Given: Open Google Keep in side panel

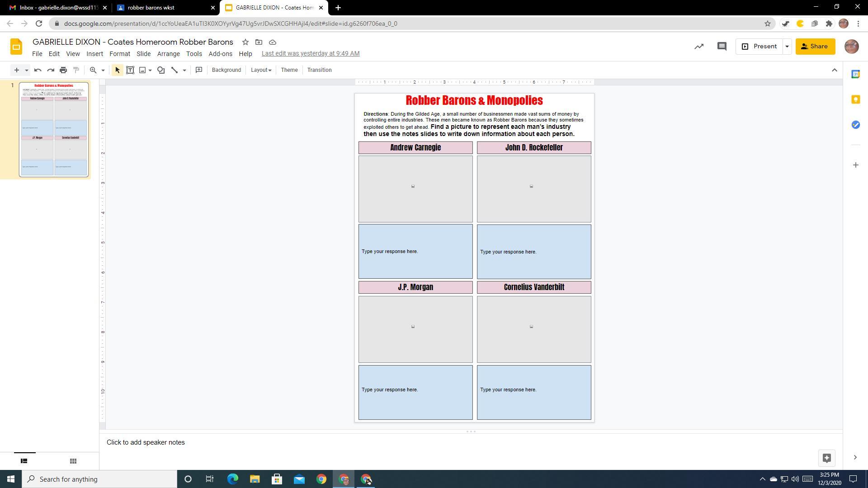Looking at the screenshot, I should pyautogui.click(x=855, y=99).
